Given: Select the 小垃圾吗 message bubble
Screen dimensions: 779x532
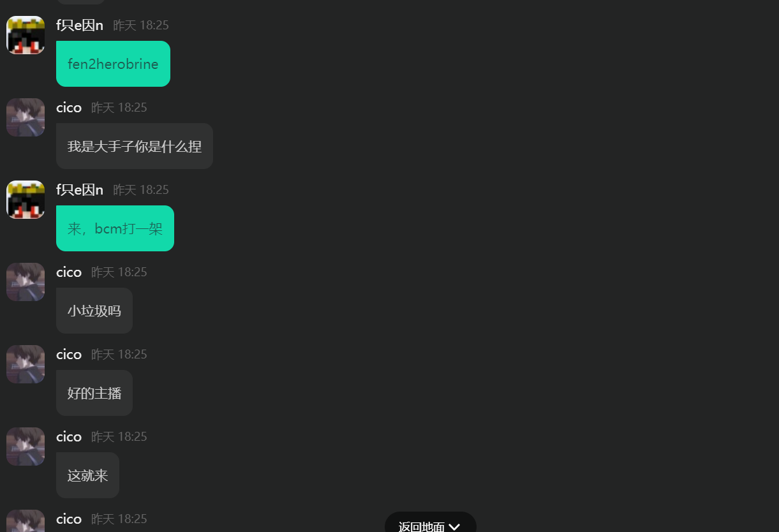Looking at the screenshot, I should point(94,311).
